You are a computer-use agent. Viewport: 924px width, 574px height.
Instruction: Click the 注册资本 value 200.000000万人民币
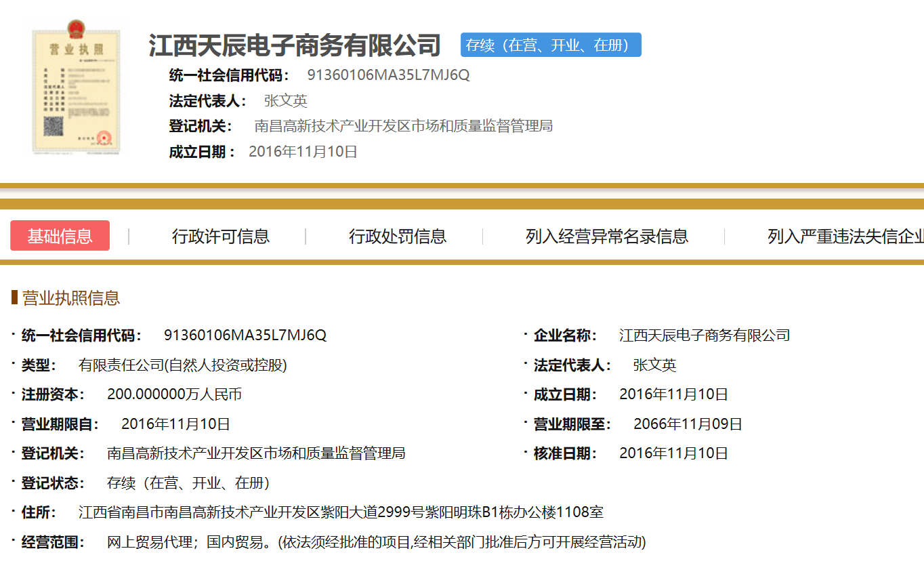click(174, 394)
